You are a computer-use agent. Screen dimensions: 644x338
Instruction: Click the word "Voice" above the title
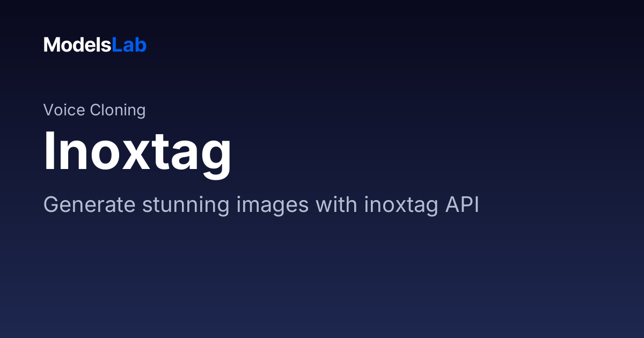tap(64, 110)
